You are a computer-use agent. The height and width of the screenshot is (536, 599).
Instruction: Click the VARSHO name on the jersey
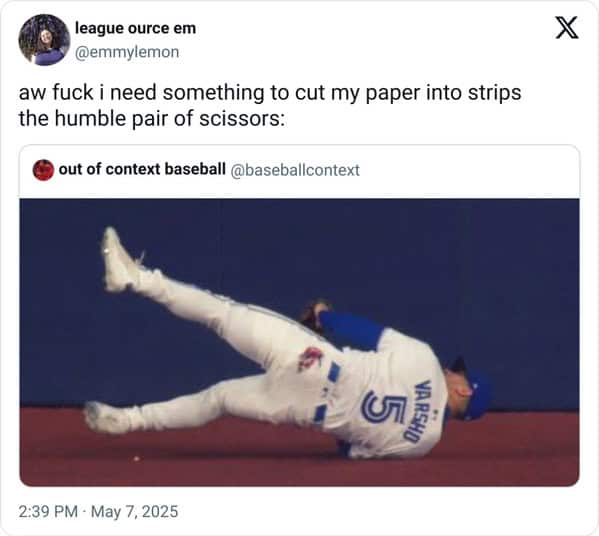point(423,411)
